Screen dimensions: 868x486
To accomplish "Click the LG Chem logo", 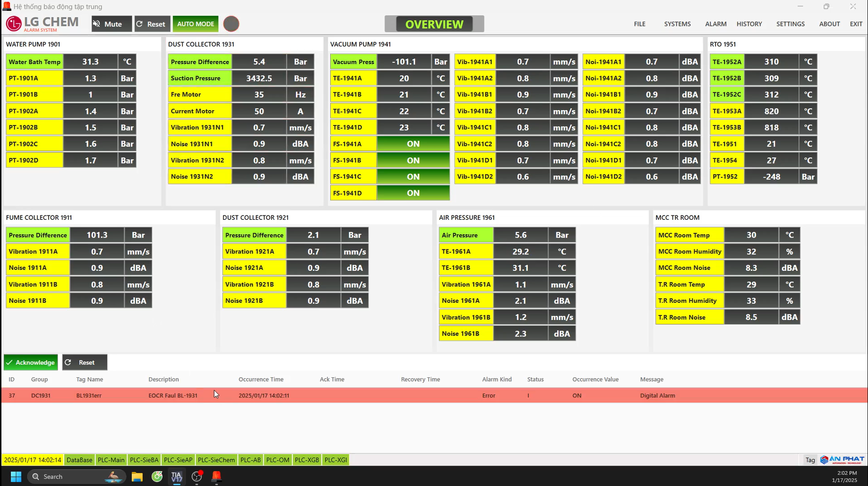I will point(42,23).
